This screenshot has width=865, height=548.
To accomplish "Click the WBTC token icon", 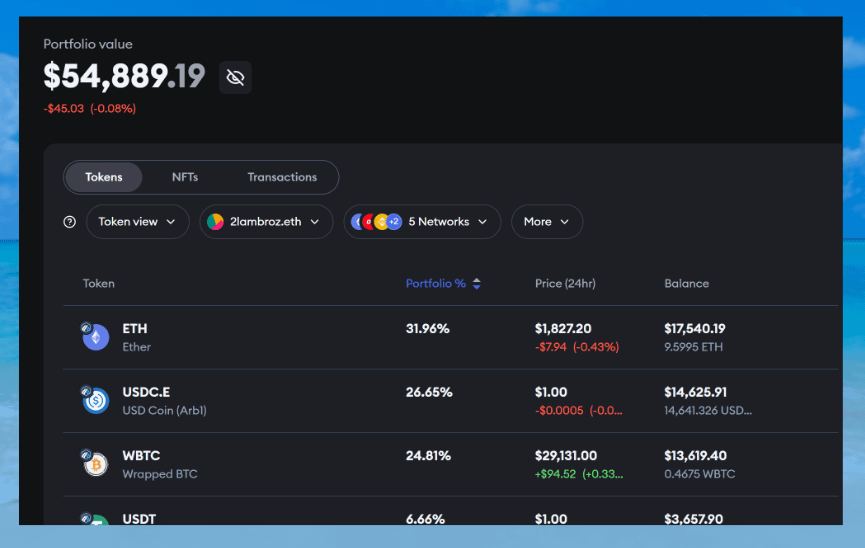I will click(x=95, y=464).
